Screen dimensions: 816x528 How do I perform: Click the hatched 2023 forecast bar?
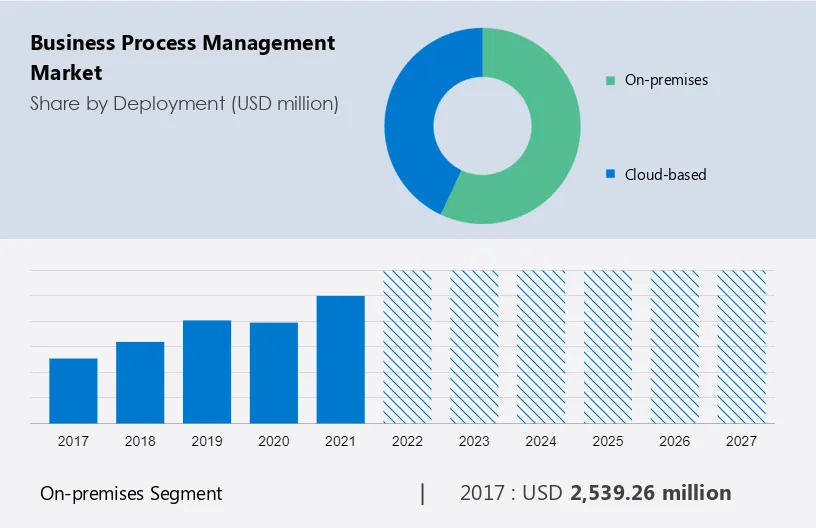(474, 347)
